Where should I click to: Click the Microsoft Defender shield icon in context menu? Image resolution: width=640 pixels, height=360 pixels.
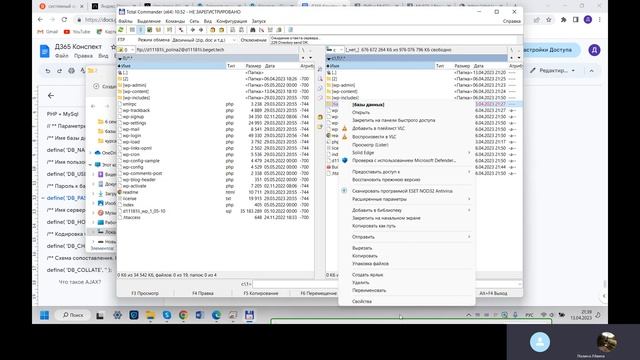point(344,160)
